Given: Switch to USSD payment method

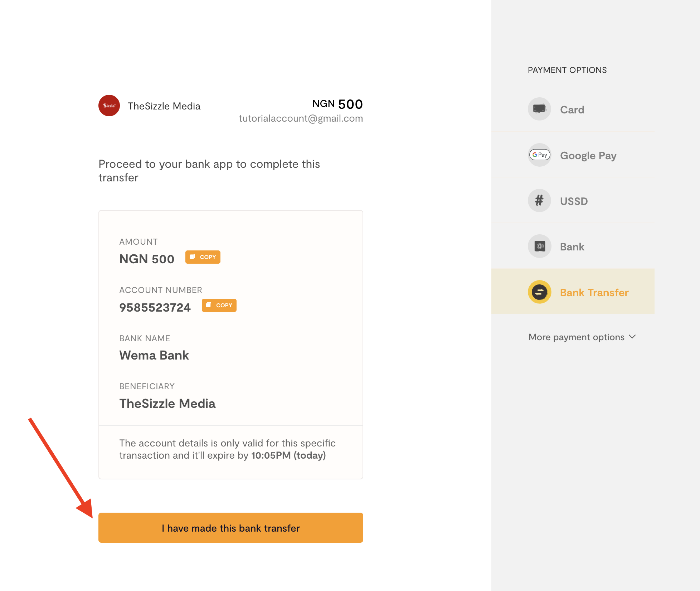Looking at the screenshot, I should pos(574,201).
